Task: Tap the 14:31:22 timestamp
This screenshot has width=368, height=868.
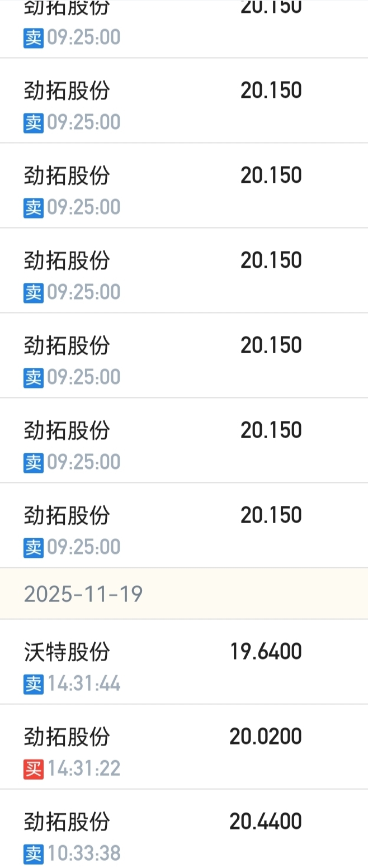Action: click(x=84, y=769)
